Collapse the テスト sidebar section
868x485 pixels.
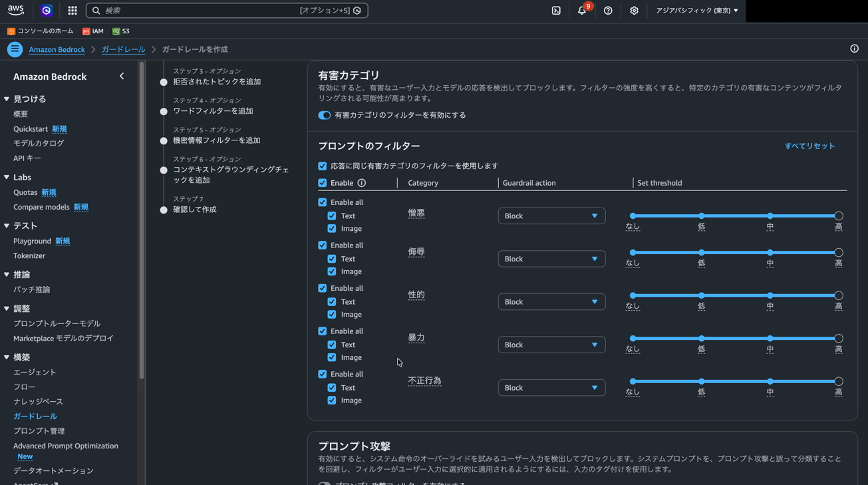tap(7, 226)
